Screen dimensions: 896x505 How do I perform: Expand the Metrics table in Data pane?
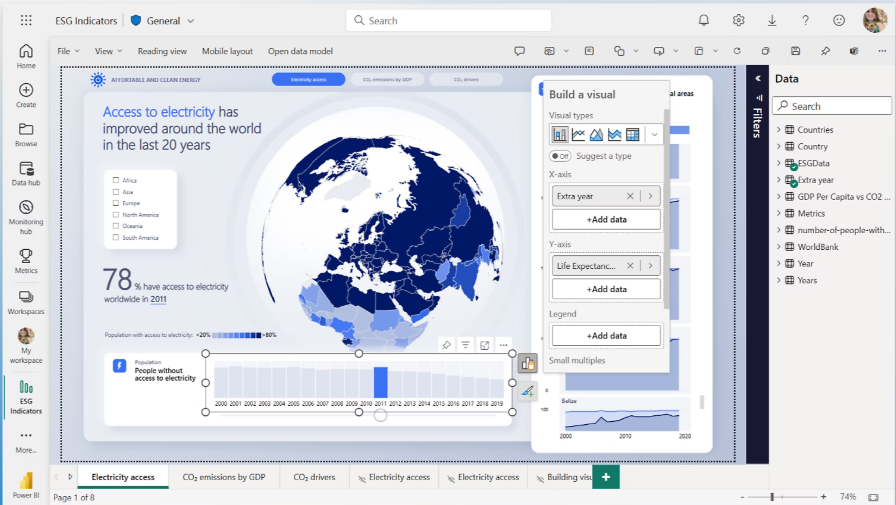coord(778,213)
